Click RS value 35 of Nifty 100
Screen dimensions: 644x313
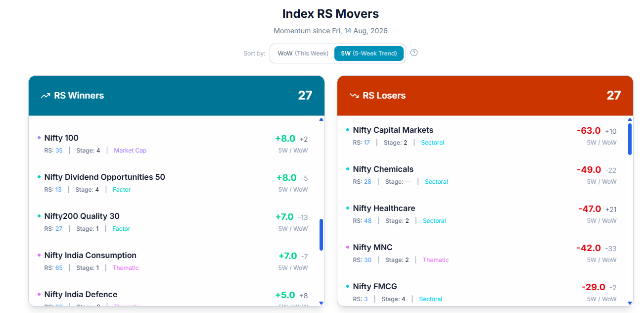[59, 151]
